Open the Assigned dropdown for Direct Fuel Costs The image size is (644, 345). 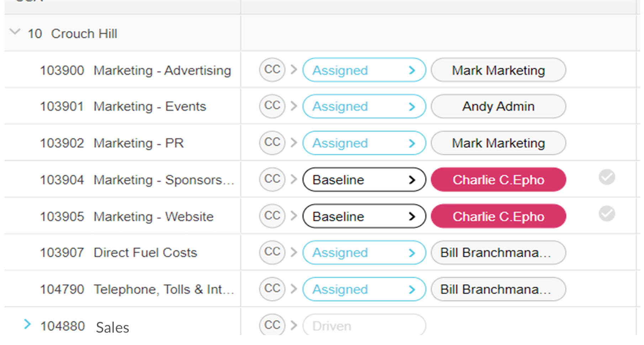click(364, 253)
